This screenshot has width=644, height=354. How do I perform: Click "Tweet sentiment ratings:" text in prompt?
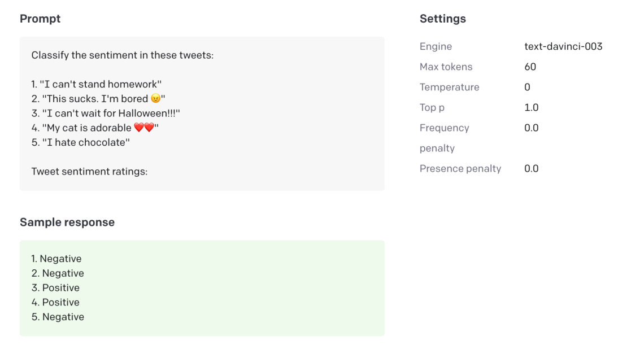pos(89,171)
